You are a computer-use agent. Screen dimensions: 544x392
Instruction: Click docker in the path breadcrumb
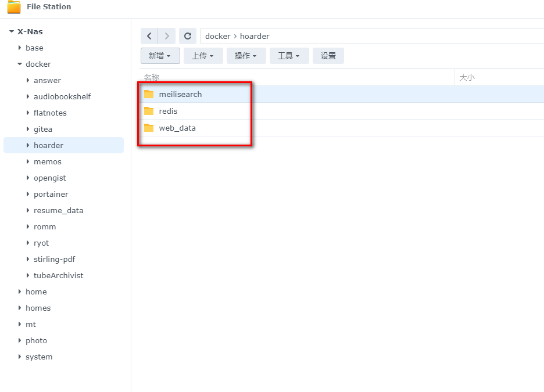click(217, 36)
